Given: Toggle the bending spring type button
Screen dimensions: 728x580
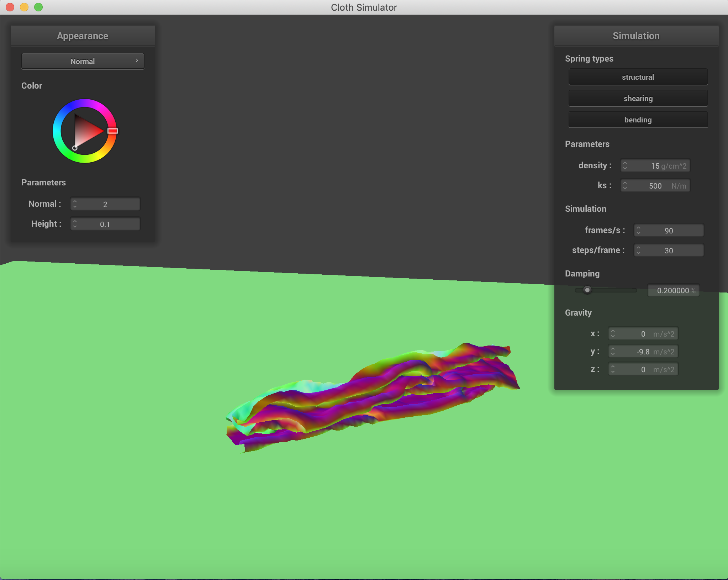Looking at the screenshot, I should tap(638, 120).
